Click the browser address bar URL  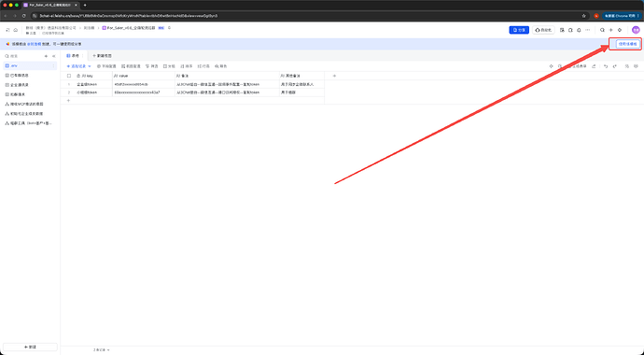pyautogui.click(x=129, y=16)
